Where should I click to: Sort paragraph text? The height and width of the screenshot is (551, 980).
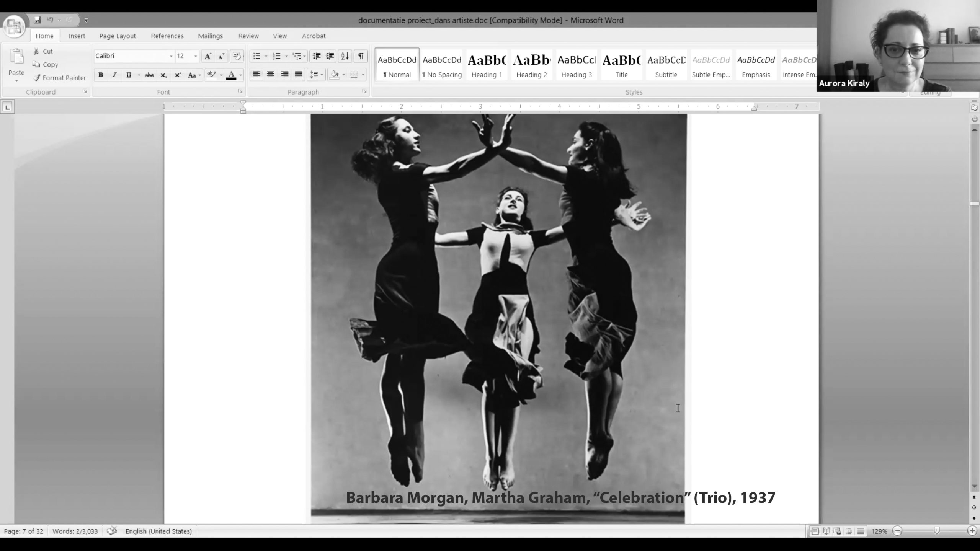coord(345,56)
